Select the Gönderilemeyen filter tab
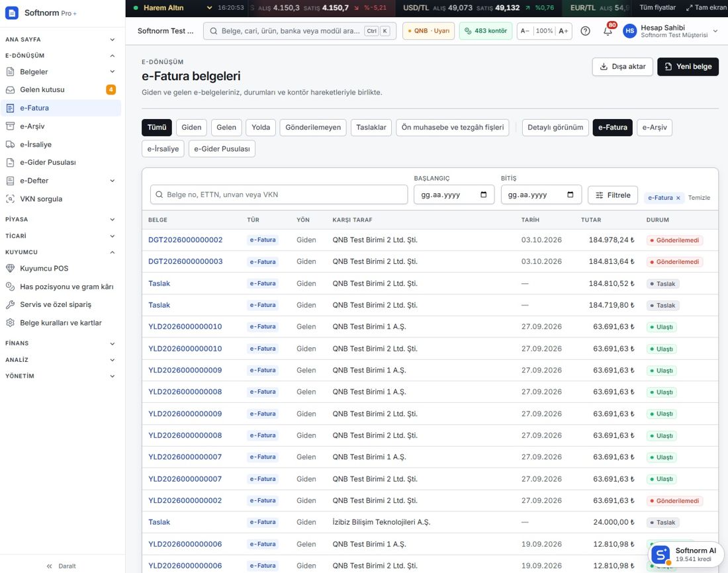This screenshot has width=728, height=573. coord(313,127)
